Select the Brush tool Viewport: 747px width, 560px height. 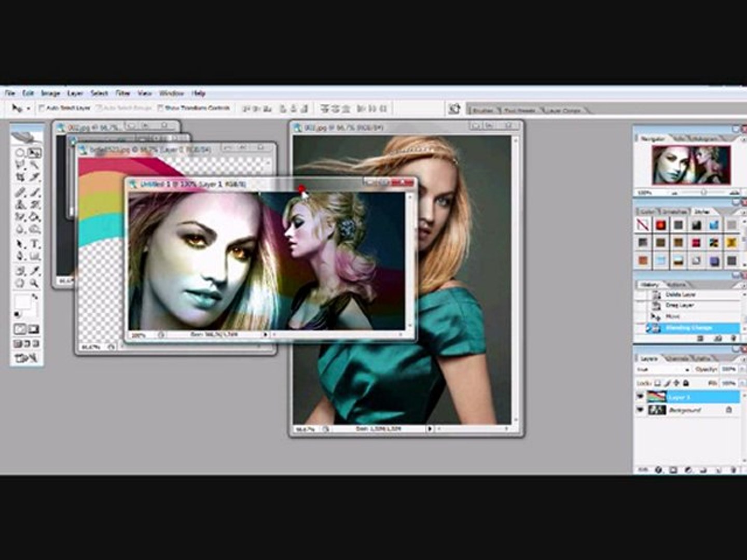(34, 192)
